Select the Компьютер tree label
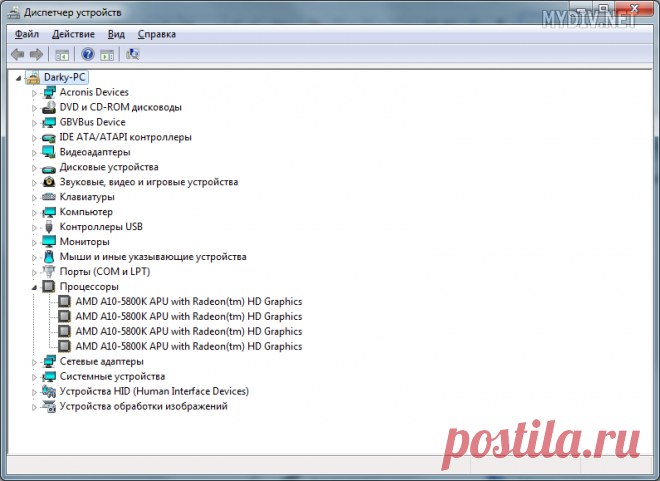 point(86,212)
